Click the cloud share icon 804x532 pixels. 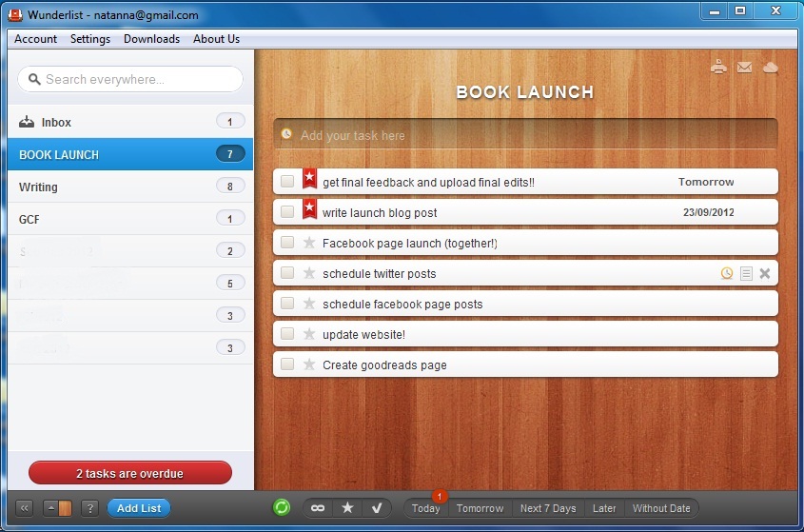(x=770, y=68)
